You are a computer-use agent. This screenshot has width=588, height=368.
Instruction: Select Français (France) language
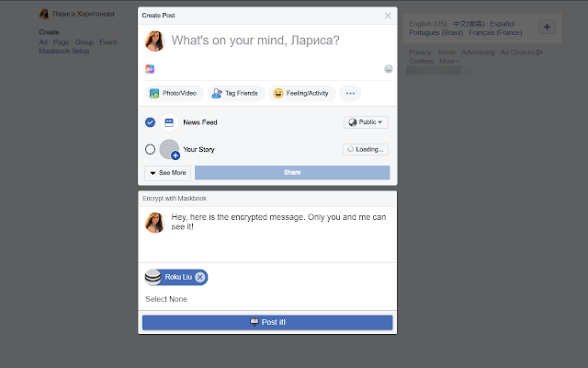[x=495, y=33]
